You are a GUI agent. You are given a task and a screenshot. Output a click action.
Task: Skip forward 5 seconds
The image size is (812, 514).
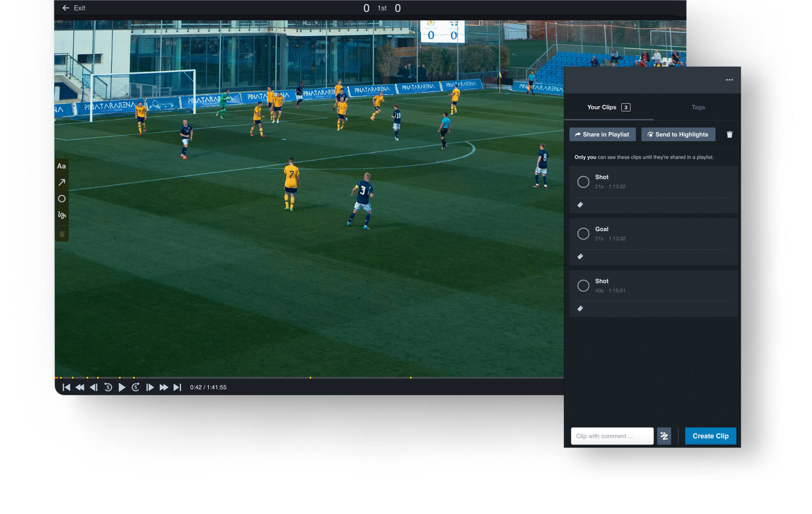coord(136,387)
